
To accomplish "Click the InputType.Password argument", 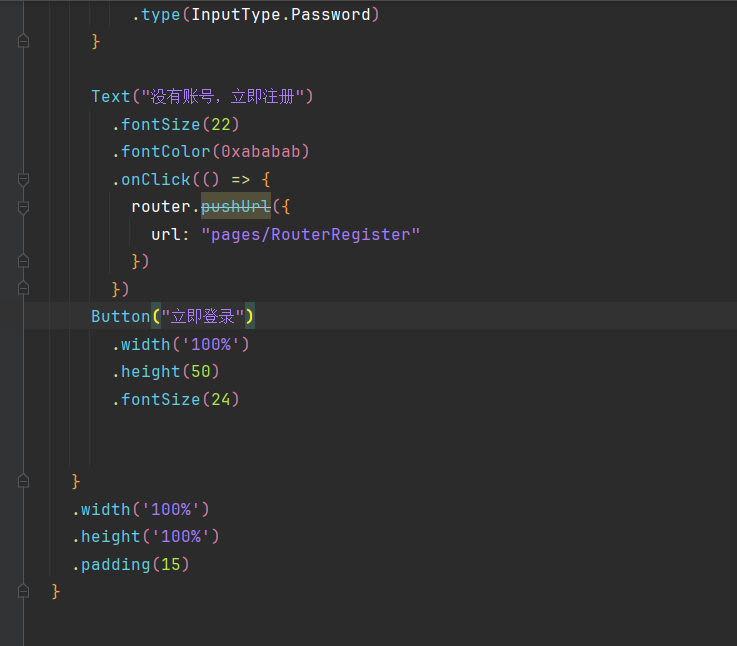I will (281, 15).
